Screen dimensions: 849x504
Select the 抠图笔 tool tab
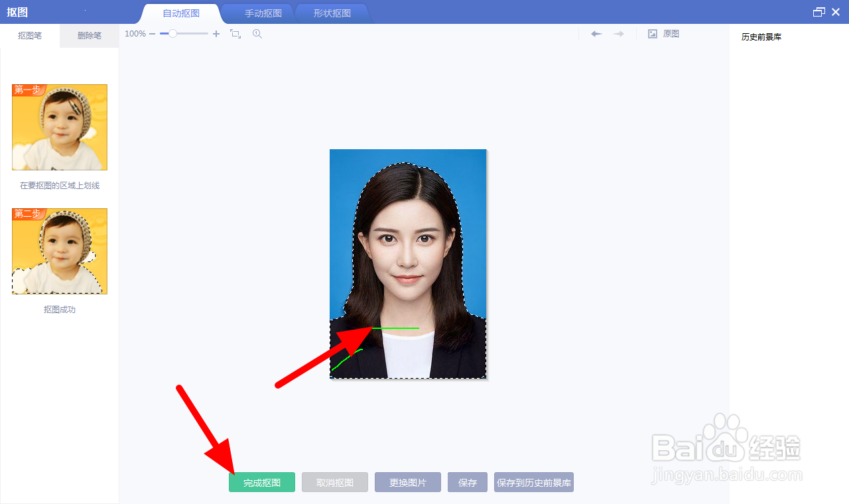pyautogui.click(x=30, y=36)
